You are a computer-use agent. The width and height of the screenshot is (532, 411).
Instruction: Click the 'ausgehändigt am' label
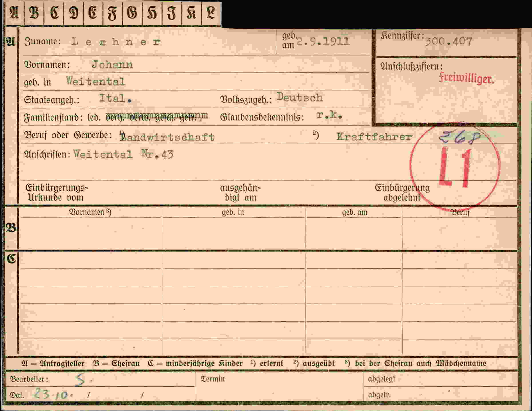[240, 193]
